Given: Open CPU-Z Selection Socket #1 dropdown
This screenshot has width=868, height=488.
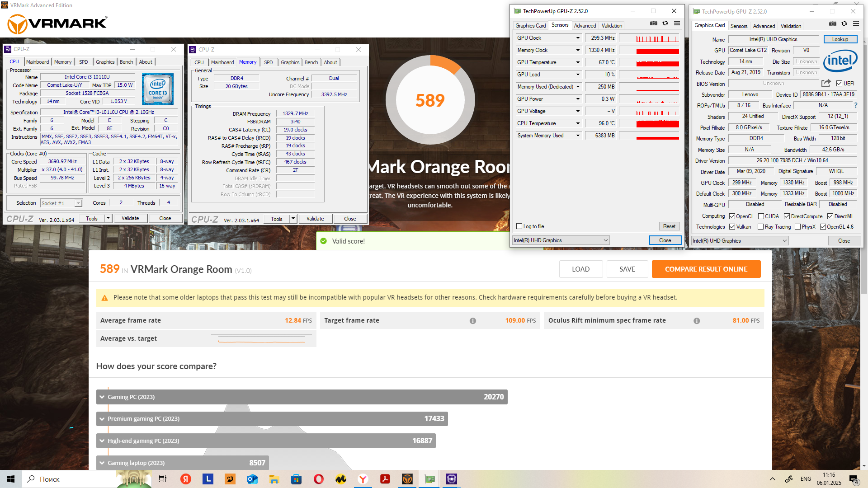Looking at the screenshot, I should 61,203.
